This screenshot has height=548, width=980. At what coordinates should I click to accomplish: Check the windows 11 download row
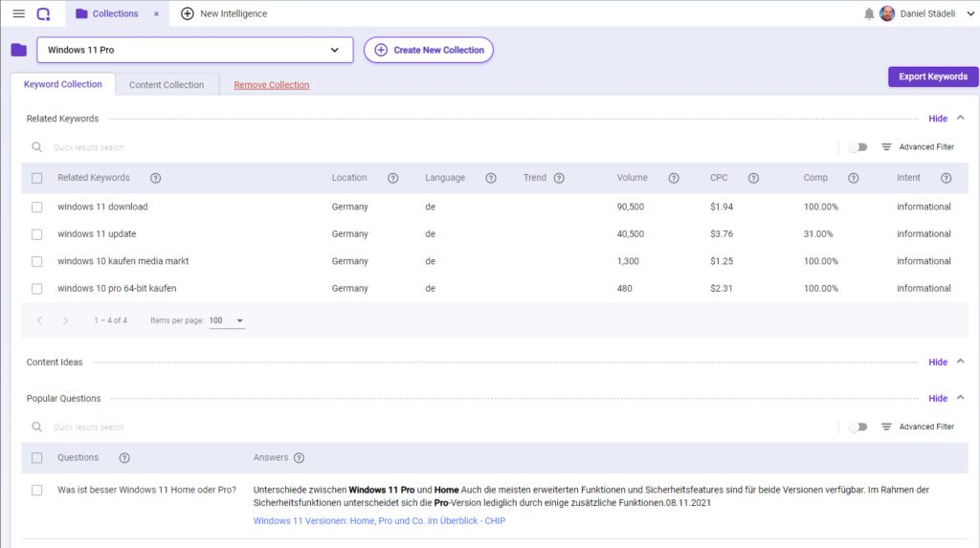tap(37, 207)
